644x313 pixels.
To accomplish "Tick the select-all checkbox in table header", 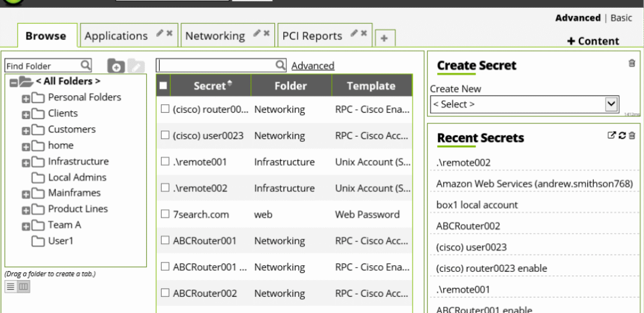I will click(x=163, y=86).
